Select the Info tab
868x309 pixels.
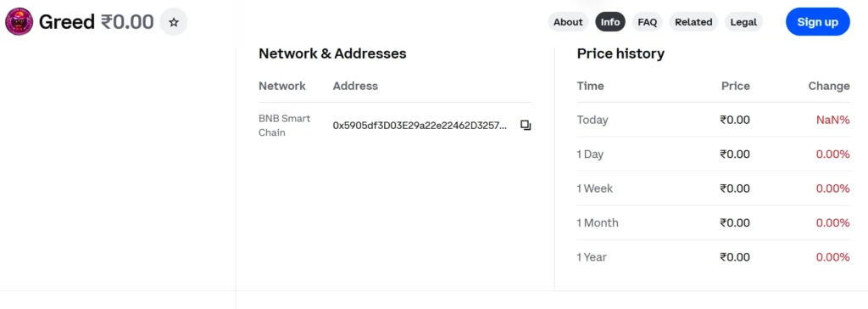tap(610, 22)
